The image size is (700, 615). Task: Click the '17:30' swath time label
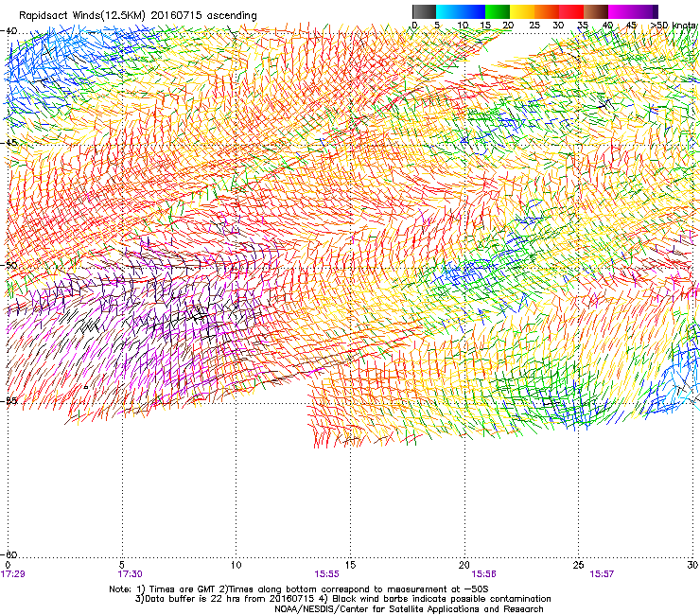130,574
